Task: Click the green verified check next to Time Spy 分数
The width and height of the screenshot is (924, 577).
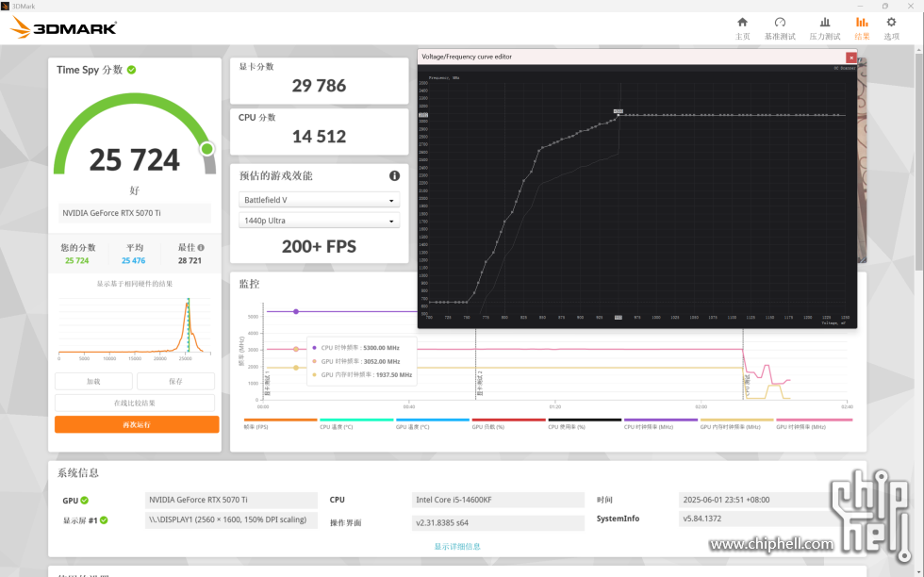Action: tap(131, 70)
